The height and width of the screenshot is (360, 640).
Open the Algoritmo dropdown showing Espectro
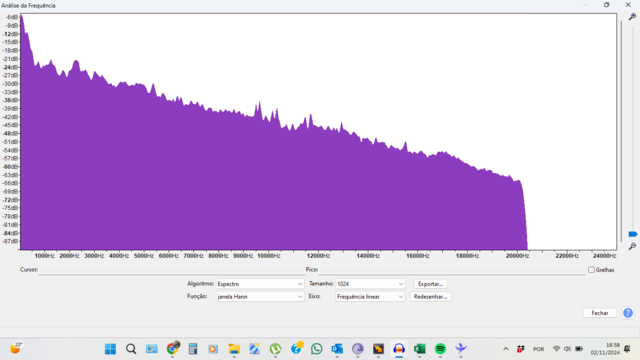(260, 284)
